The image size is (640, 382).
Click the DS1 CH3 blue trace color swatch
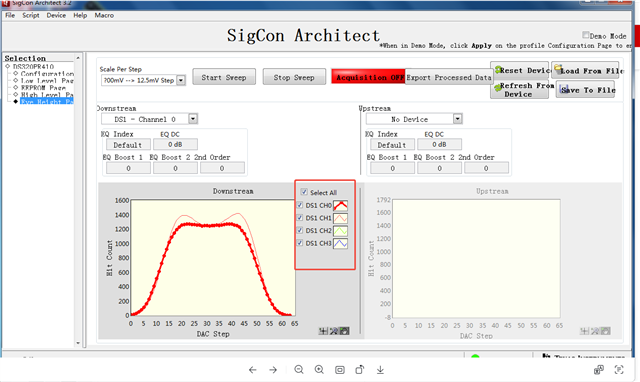point(340,243)
